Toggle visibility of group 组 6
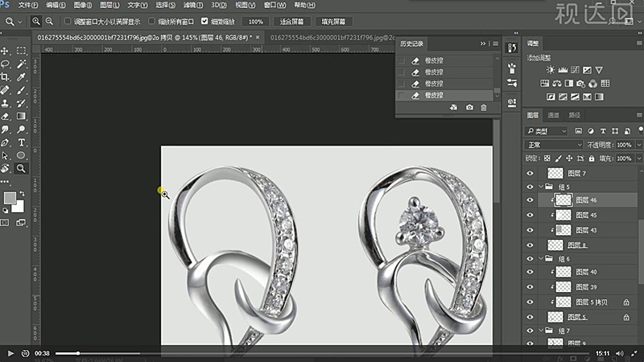The height and width of the screenshot is (362, 644). (x=530, y=259)
